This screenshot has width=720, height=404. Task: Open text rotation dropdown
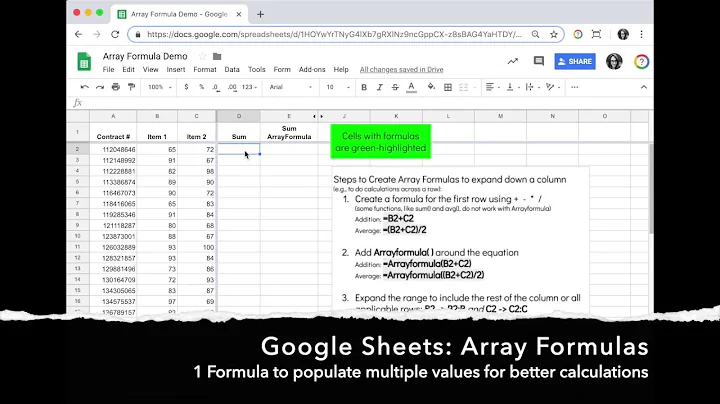click(552, 87)
